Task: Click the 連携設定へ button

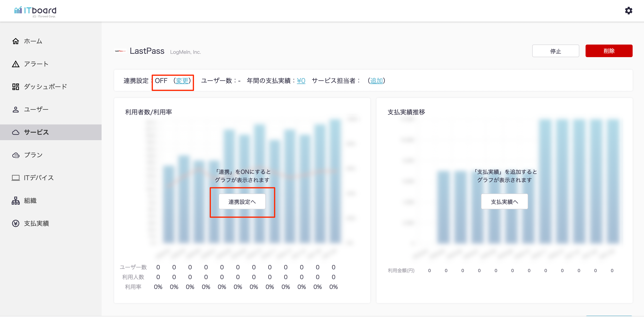Action: (x=242, y=202)
